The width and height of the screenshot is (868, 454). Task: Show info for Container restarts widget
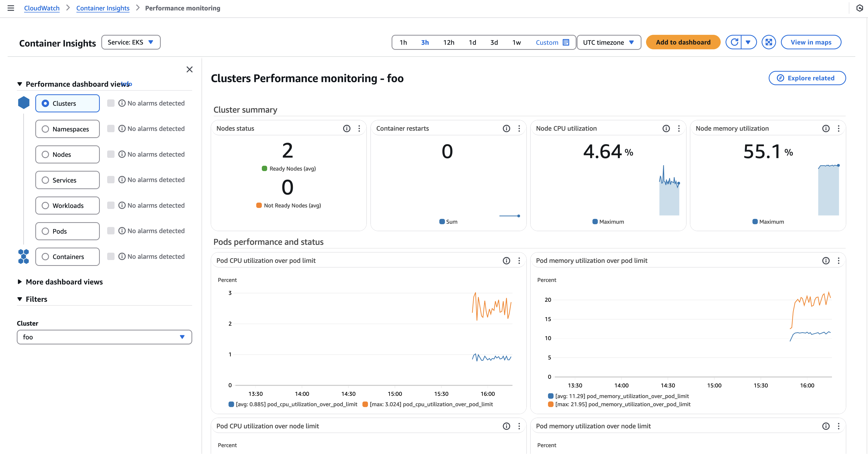click(x=506, y=128)
